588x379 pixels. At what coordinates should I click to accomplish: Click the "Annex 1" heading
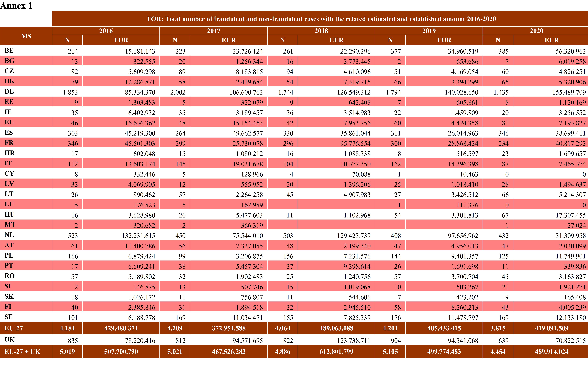pos(16,6)
